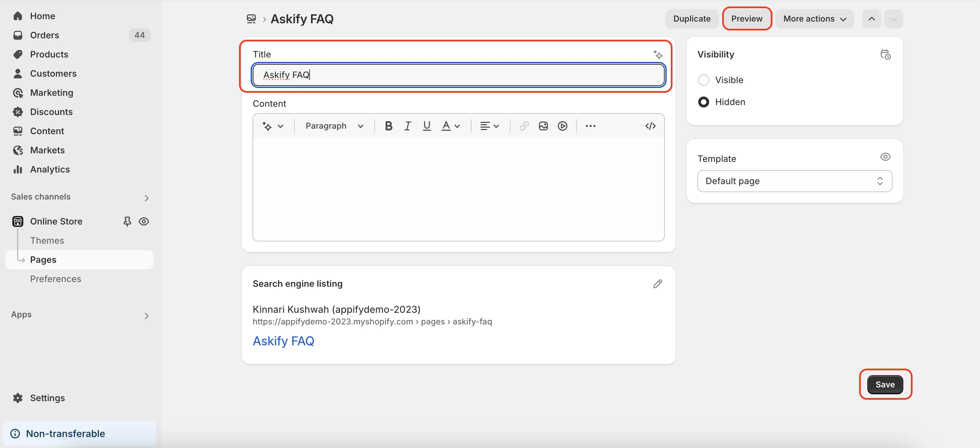Click the Orders 44 count badge
Screen dimensions: 980x448
pos(140,35)
